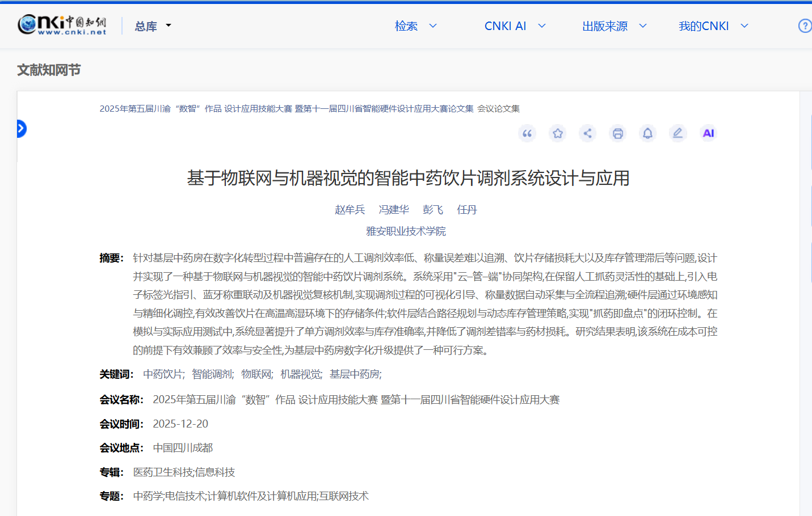Screen dimensions: 812x516
Task: Click the 医药卫生科技;信息科技 text
Action: 184,472
